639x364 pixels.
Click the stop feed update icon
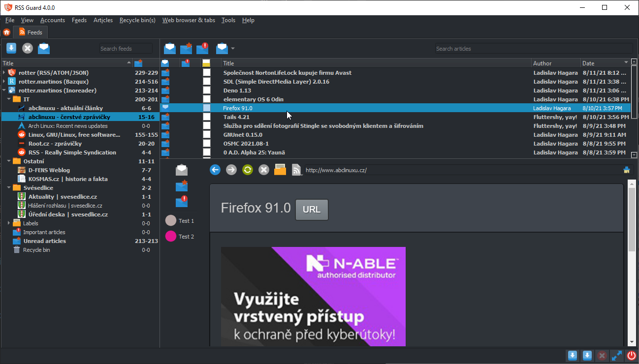28,48
